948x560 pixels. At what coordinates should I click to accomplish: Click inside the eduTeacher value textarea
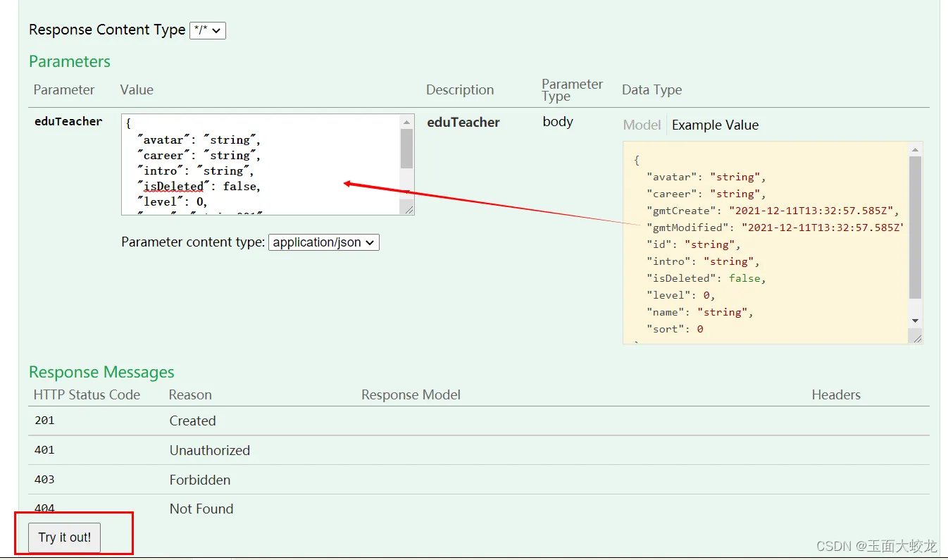(261, 164)
